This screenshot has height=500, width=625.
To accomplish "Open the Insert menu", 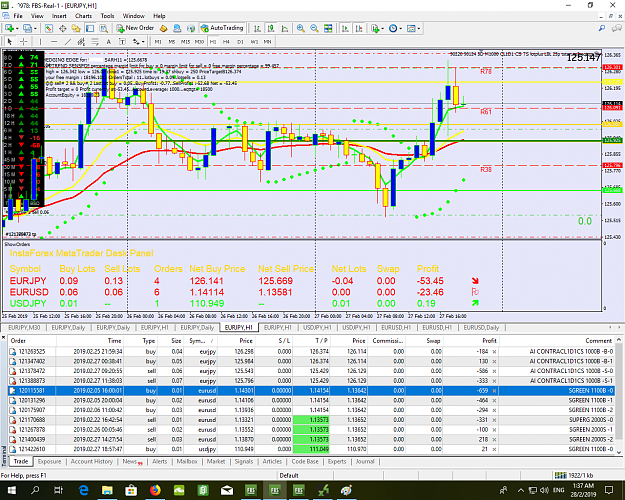I will point(59,16).
